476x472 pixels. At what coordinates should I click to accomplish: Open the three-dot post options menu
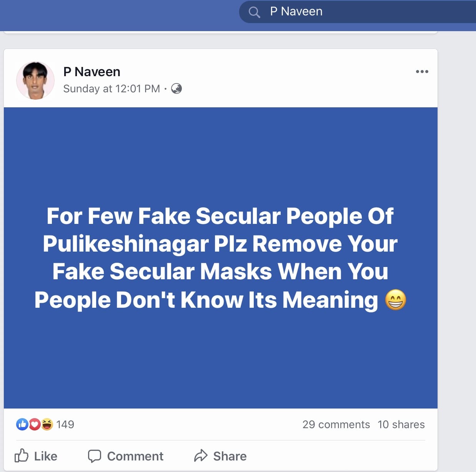[422, 72]
